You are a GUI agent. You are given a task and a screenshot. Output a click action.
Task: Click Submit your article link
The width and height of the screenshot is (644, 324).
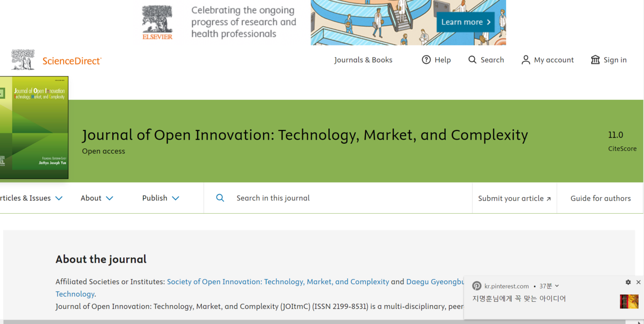[514, 198]
